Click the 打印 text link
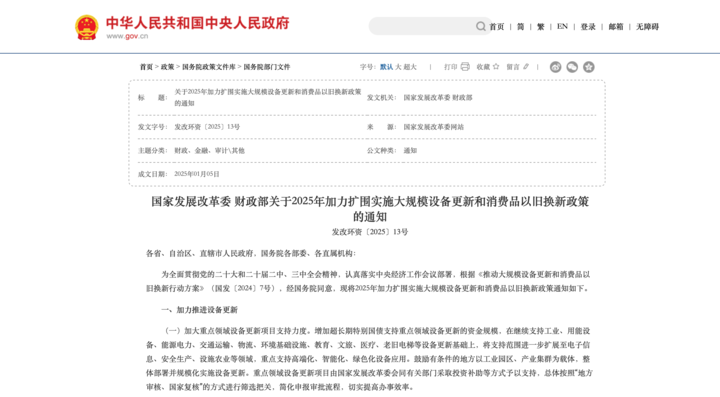Image resolution: width=720 pixels, height=397 pixels. (x=450, y=67)
